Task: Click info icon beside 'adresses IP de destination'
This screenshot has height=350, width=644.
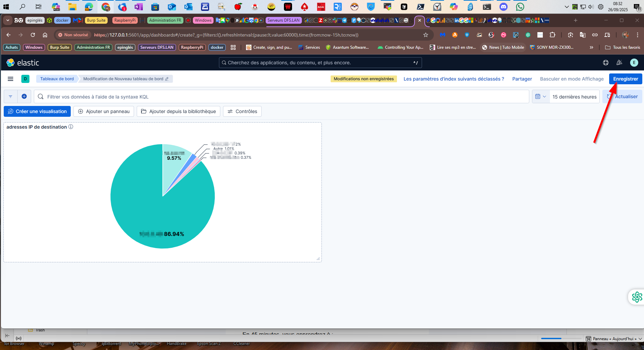Action: click(71, 127)
